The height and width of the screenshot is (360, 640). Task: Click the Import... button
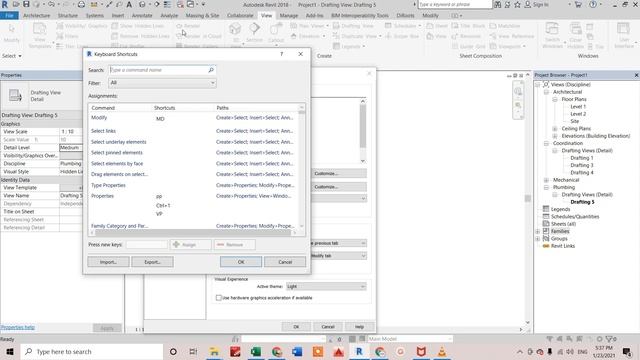[108, 262]
